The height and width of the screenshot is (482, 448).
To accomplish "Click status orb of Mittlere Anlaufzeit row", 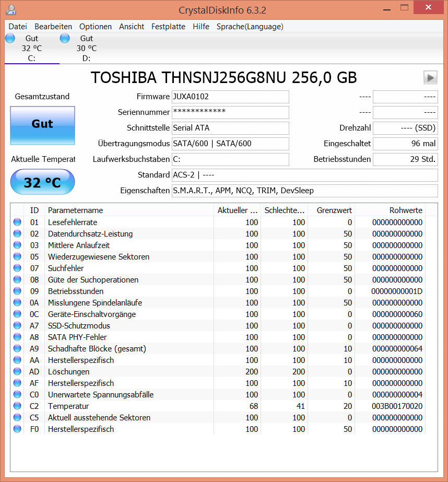I will (x=17, y=245).
